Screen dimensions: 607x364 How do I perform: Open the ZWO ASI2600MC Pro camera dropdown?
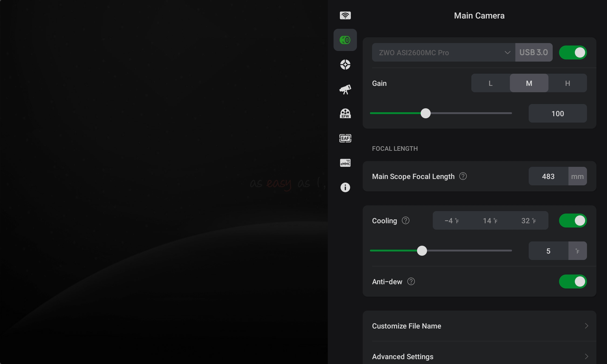click(x=443, y=52)
